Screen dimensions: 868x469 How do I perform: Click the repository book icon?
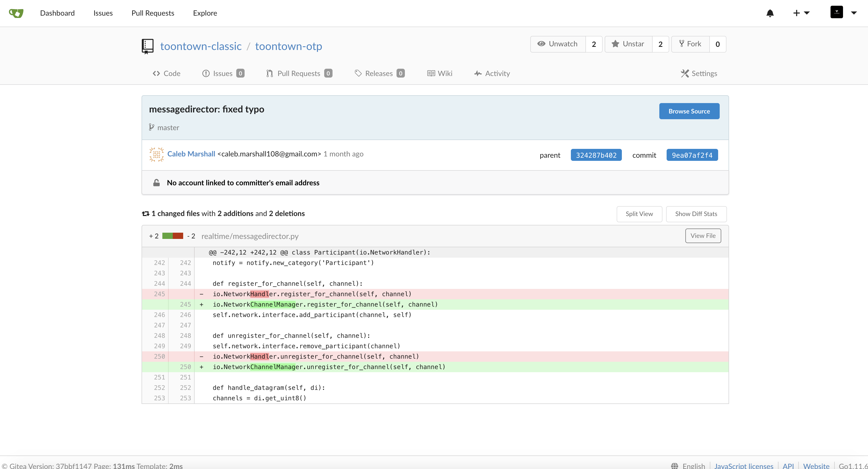(x=147, y=46)
